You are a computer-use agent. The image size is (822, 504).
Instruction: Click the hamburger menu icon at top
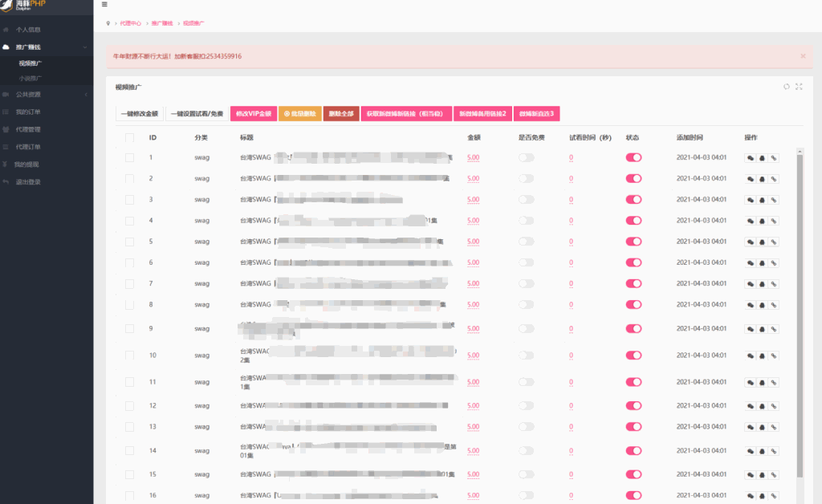pos(104,5)
